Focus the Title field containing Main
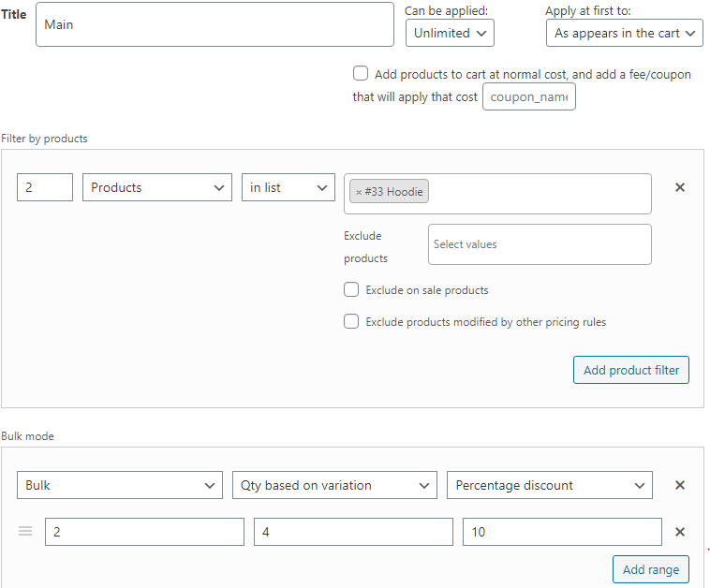The image size is (710, 588). pyautogui.click(x=214, y=24)
